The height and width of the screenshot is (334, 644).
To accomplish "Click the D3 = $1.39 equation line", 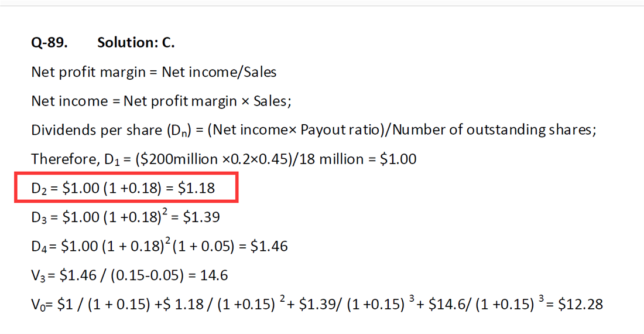I will pos(125,216).
